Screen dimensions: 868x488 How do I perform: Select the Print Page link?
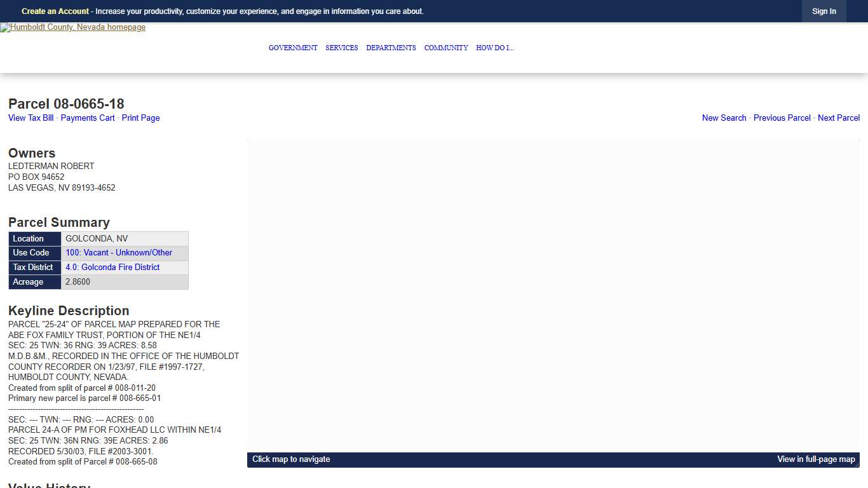[x=140, y=118]
